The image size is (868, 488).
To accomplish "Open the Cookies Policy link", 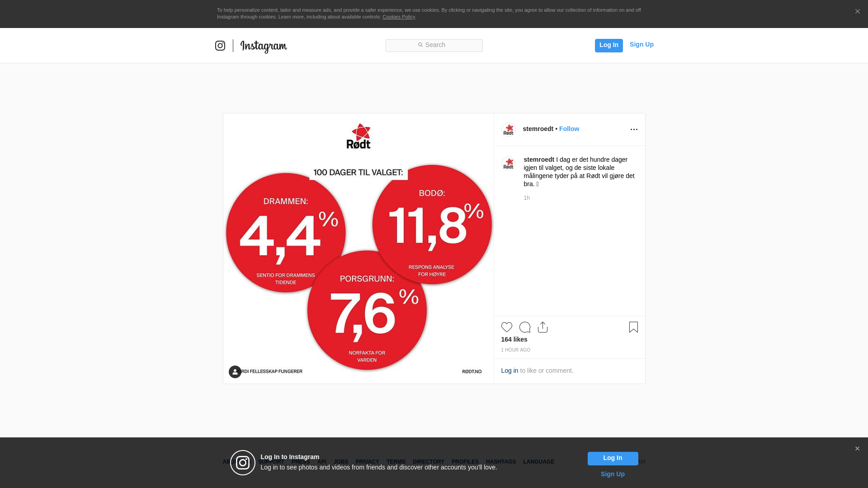I will pyautogui.click(x=398, y=17).
